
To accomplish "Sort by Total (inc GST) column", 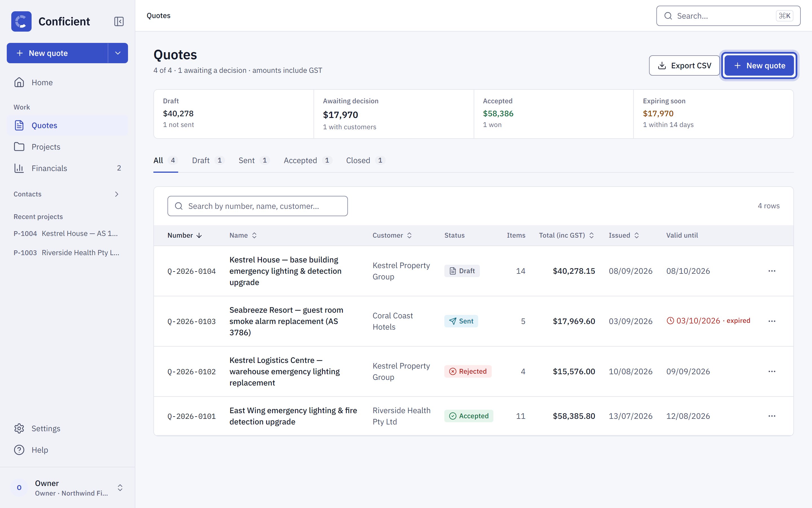I will click(x=566, y=236).
